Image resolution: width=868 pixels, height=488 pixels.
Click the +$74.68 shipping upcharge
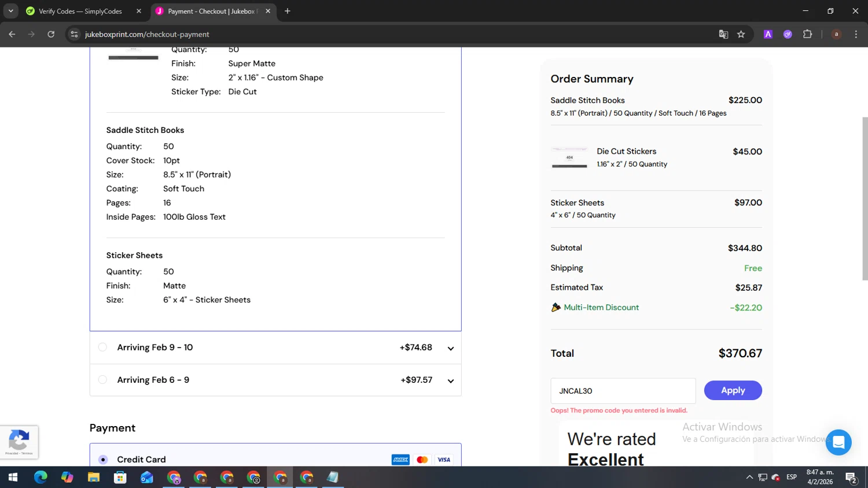pyautogui.click(x=416, y=347)
